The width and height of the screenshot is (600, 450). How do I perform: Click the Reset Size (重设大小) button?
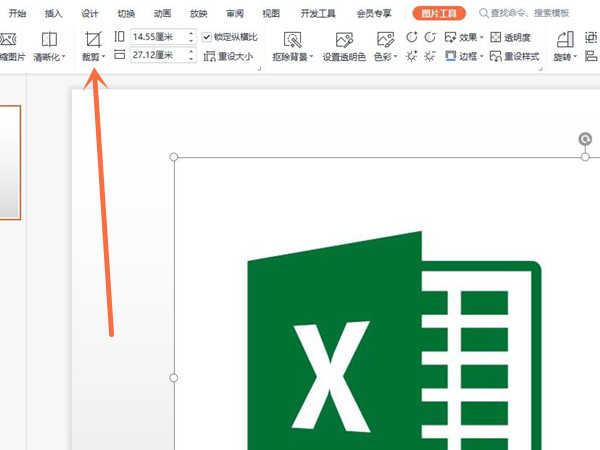230,57
